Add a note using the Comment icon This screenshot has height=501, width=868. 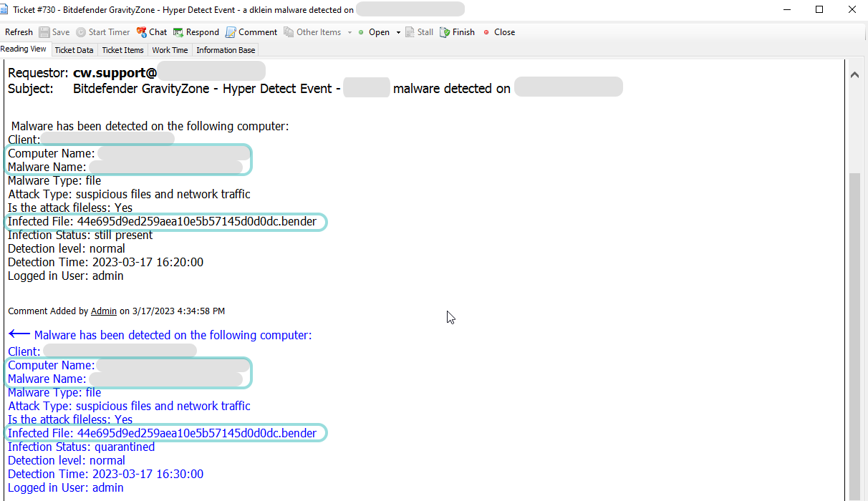coord(250,31)
